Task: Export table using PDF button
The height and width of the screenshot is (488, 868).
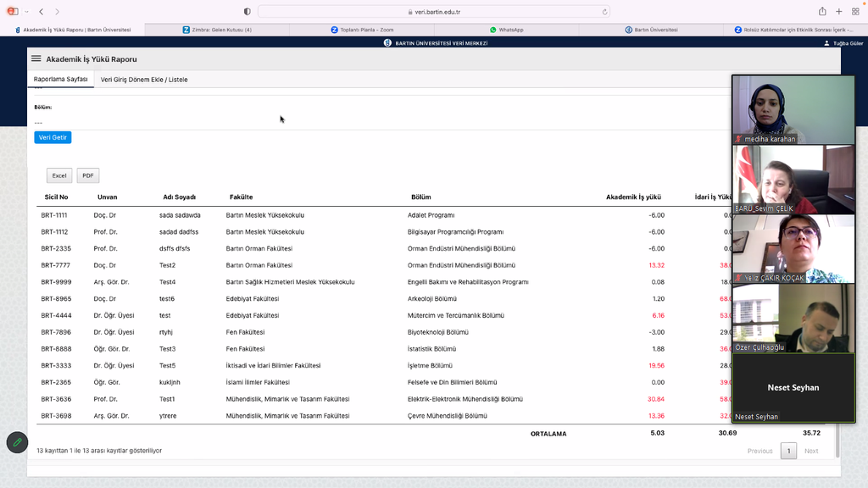Action: (88, 175)
